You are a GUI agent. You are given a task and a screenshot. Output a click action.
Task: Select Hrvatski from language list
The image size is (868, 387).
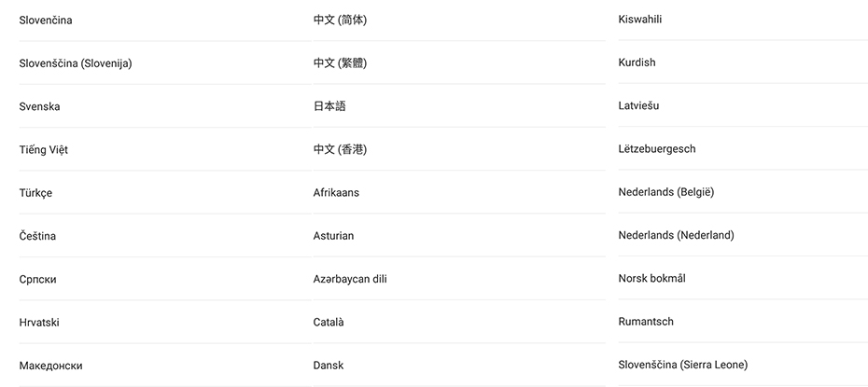(39, 322)
